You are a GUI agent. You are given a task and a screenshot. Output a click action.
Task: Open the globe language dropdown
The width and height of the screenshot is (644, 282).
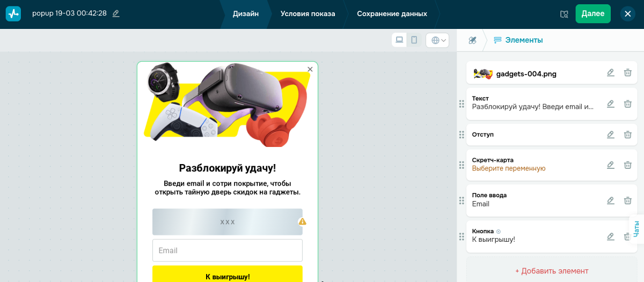437,40
